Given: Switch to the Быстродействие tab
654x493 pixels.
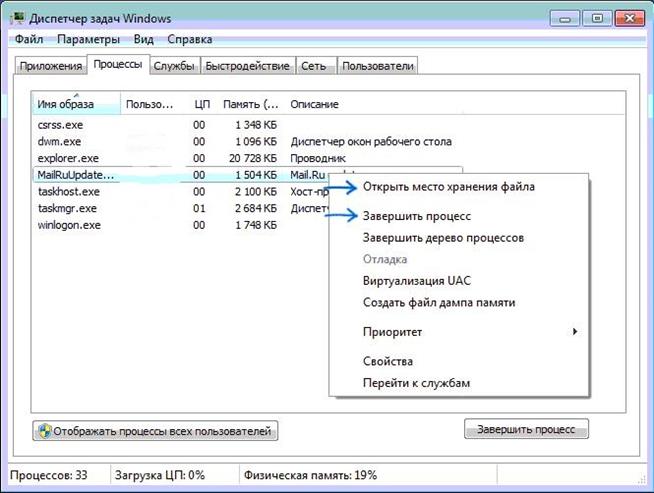Looking at the screenshot, I should 248,66.
